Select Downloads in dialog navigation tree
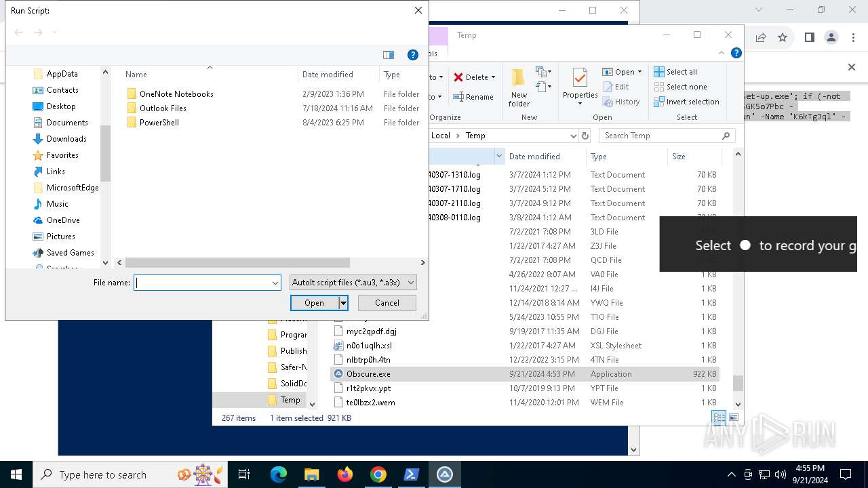The width and height of the screenshot is (868, 488). pyautogui.click(x=66, y=139)
